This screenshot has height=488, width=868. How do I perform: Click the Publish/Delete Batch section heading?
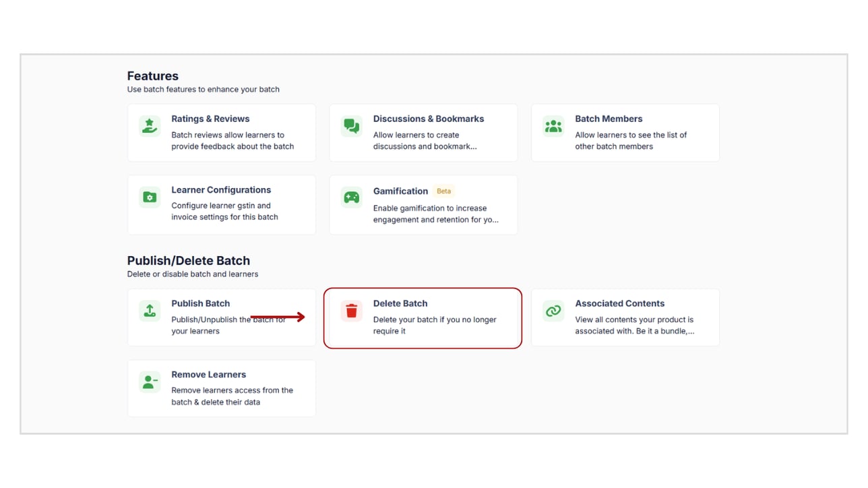click(x=189, y=261)
